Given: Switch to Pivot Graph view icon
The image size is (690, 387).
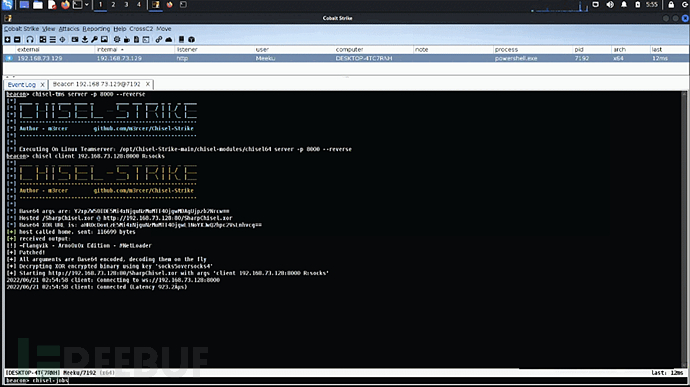Looking at the screenshot, I should [x=43, y=40].
